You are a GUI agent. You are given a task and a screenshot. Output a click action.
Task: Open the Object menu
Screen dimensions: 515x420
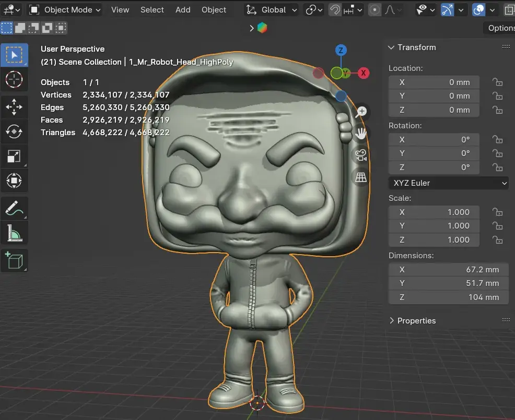(214, 10)
